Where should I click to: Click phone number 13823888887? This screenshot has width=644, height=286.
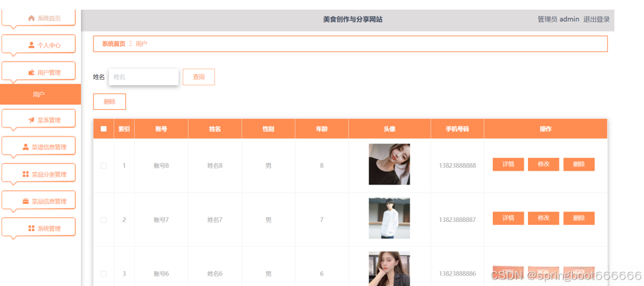pos(457,220)
